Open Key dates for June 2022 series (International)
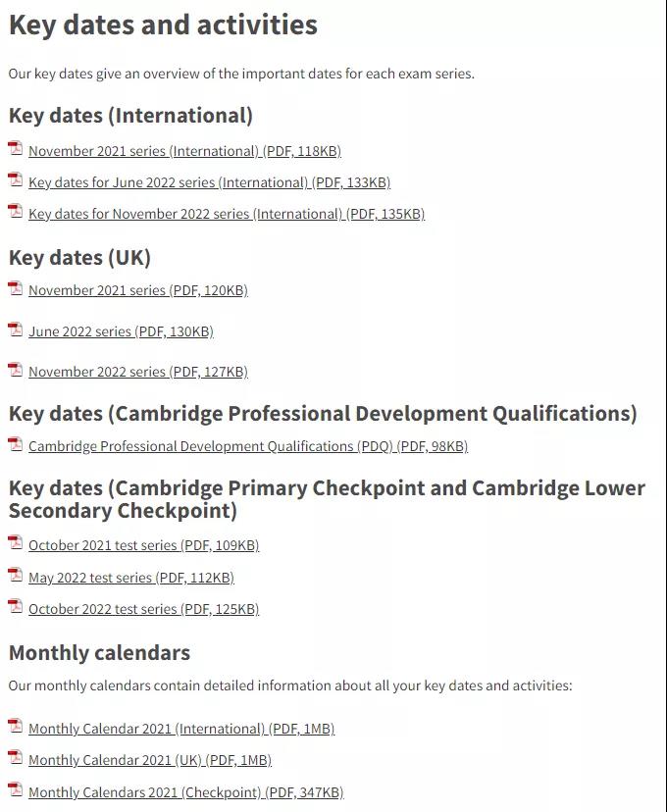This screenshot has height=812, width=667. [x=209, y=181]
